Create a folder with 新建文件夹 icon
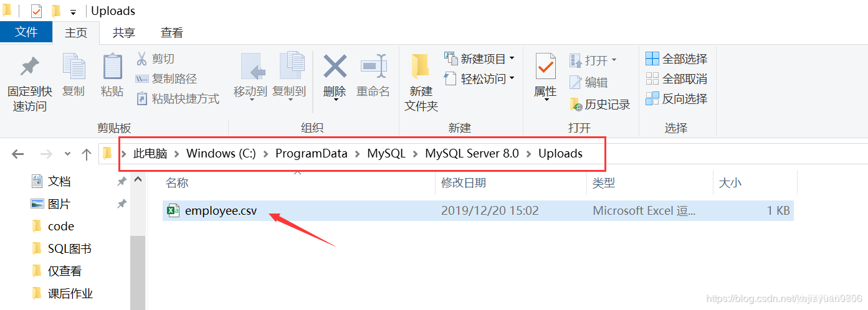Screen dimensions: 868x310 tap(421, 67)
